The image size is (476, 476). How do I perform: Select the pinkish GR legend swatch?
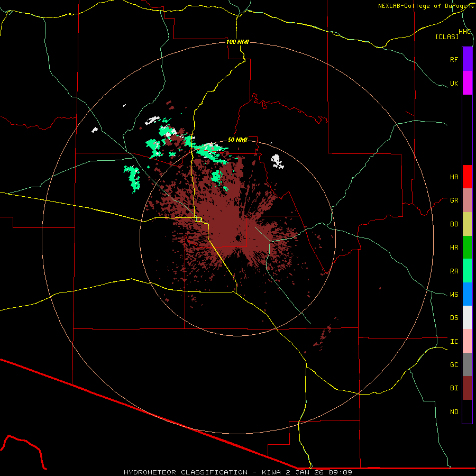467,200
